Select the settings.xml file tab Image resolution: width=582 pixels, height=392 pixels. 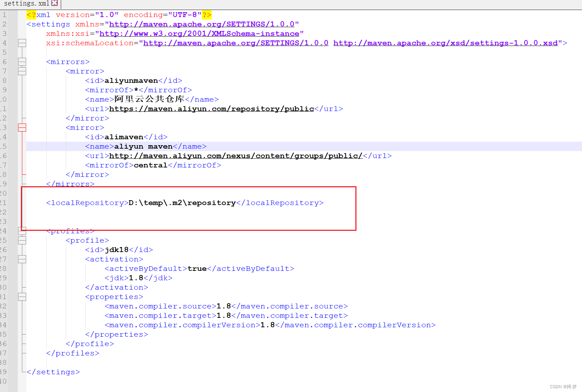pos(27,3)
